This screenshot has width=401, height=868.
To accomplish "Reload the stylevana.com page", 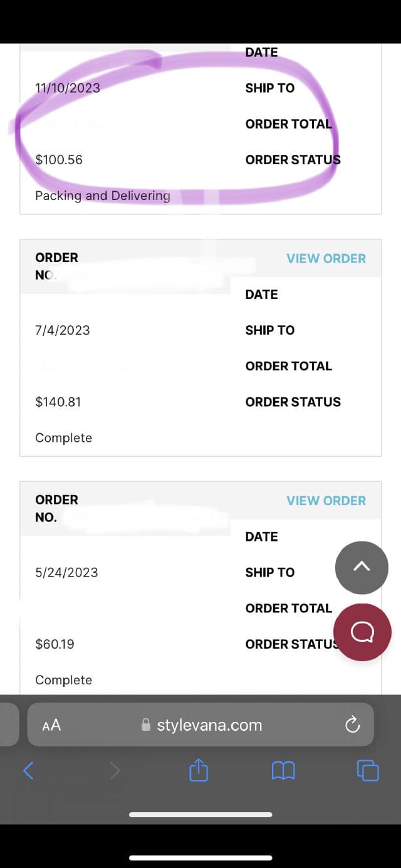I will click(x=353, y=724).
